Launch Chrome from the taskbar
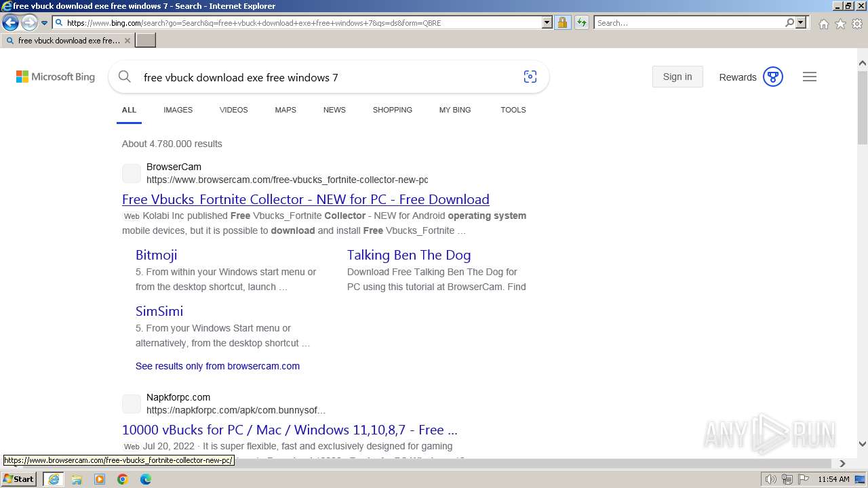868x488 pixels. (123, 479)
